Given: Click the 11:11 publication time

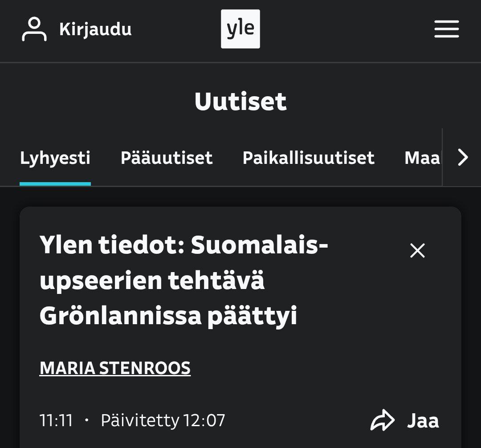Looking at the screenshot, I should [x=56, y=420].
